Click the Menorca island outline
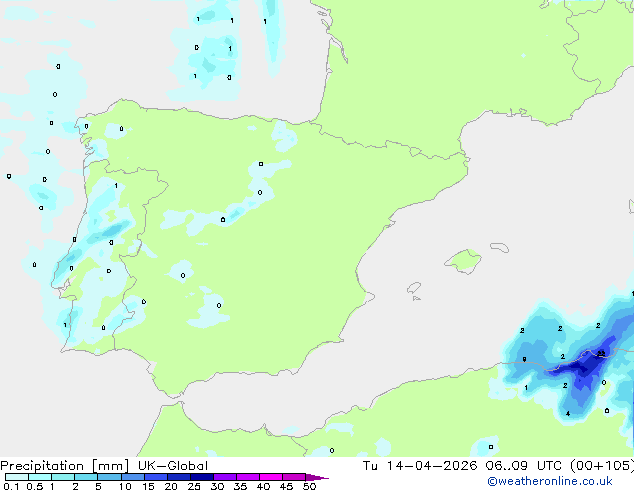634x490 pixels. 500,247
